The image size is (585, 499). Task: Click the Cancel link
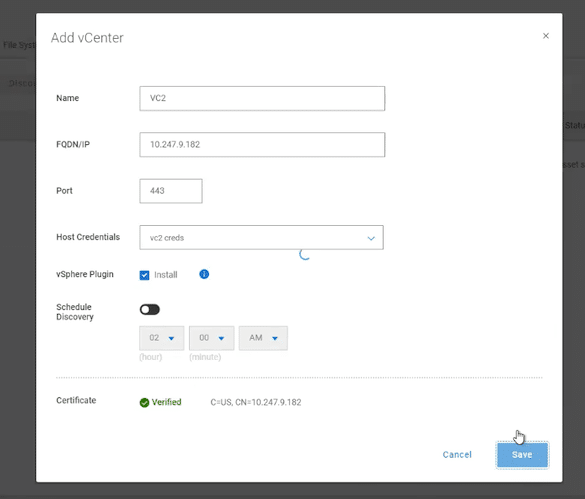(x=457, y=455)
